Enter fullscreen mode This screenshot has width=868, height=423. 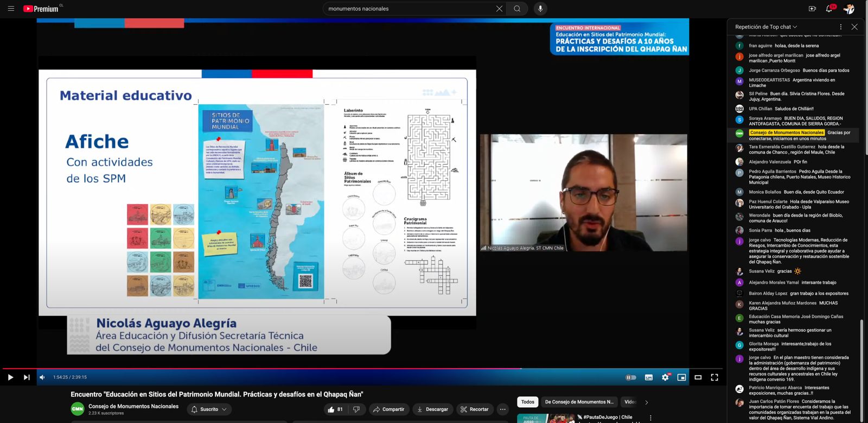(714, 377)
